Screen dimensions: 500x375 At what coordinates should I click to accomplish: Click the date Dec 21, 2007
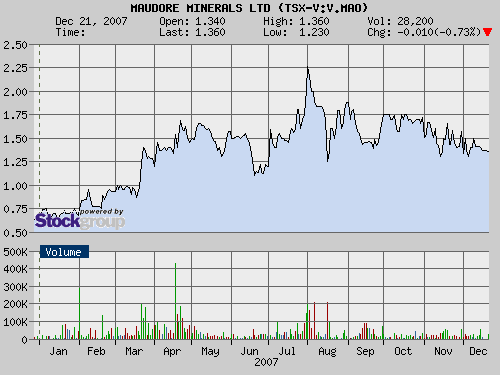coord(91,21)
